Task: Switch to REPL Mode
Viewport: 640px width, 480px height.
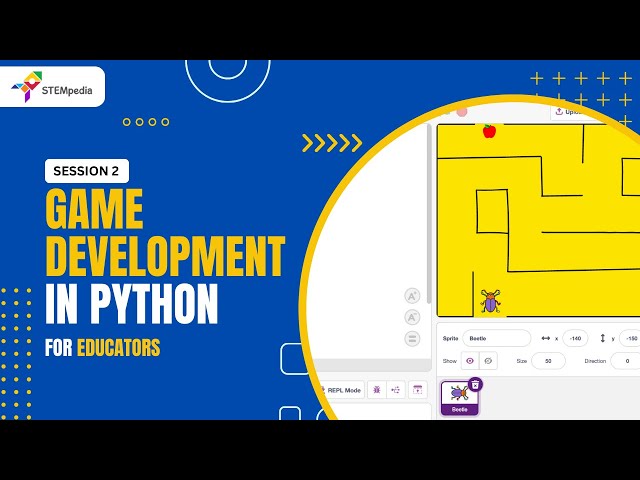Action: point(341,390)
